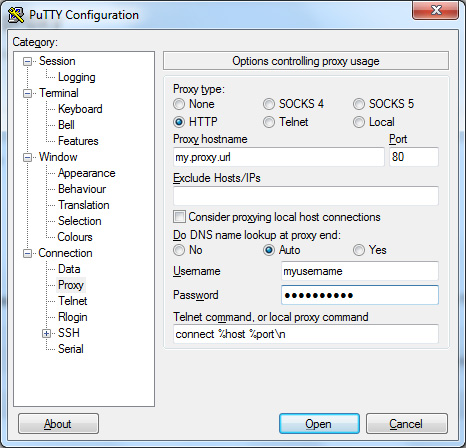Click the About button
Viewport: 466px width, 448px height.
pos(58,424)
